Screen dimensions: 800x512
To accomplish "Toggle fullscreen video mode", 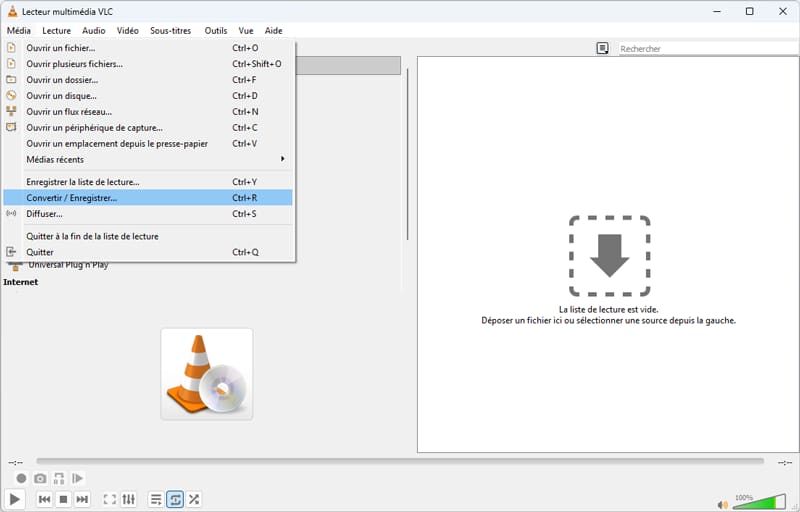I will 110,499.
